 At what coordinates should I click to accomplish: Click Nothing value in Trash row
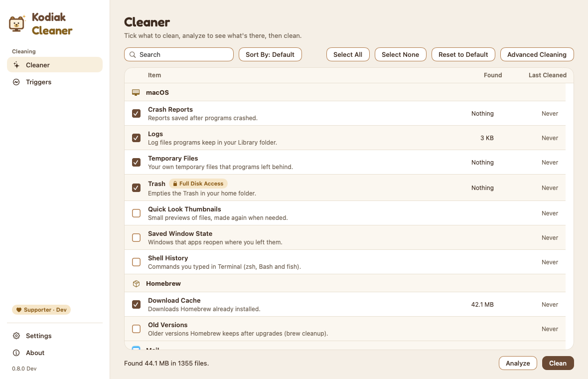[482, 188]
